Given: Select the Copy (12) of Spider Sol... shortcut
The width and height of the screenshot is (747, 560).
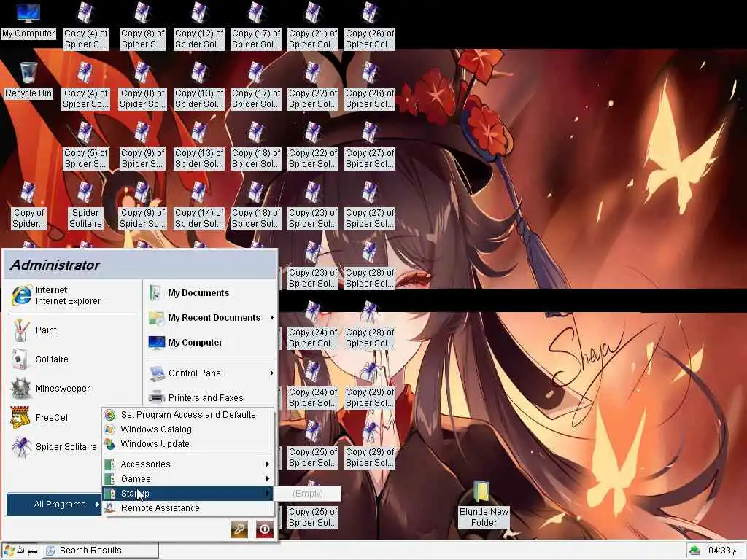Looking at the screenshot, I should [x=199, y=26].
